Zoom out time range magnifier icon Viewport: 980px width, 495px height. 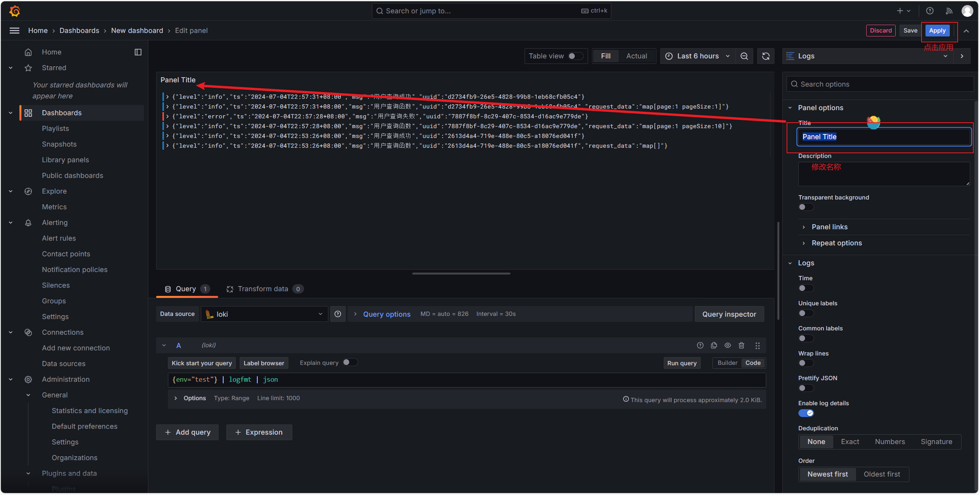point(744,56)
